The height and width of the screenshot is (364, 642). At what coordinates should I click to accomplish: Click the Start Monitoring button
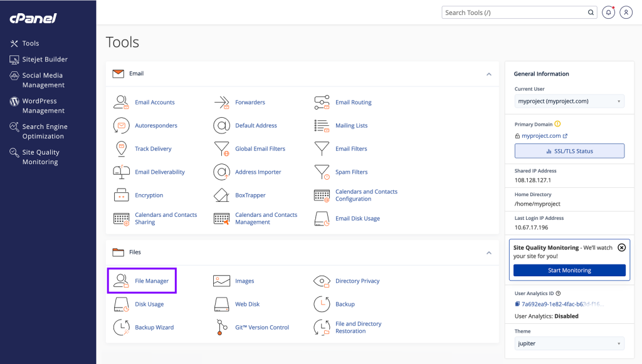pyautogui.click(x=568, y=270)
